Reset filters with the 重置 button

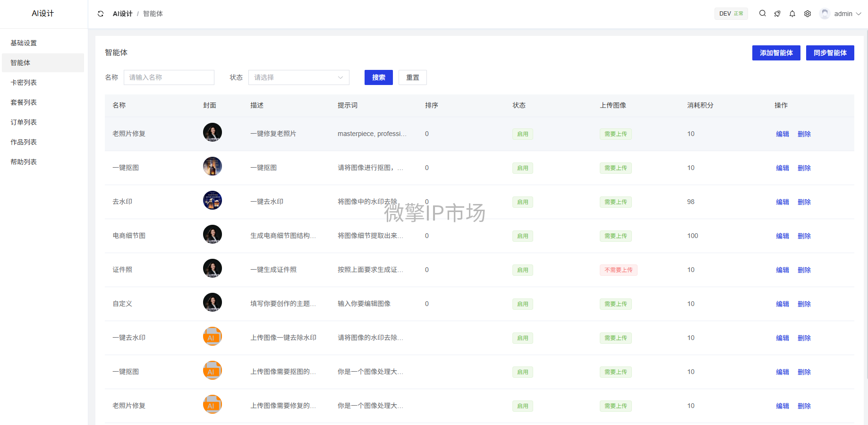pyautogui.click(x=412, y=77)
